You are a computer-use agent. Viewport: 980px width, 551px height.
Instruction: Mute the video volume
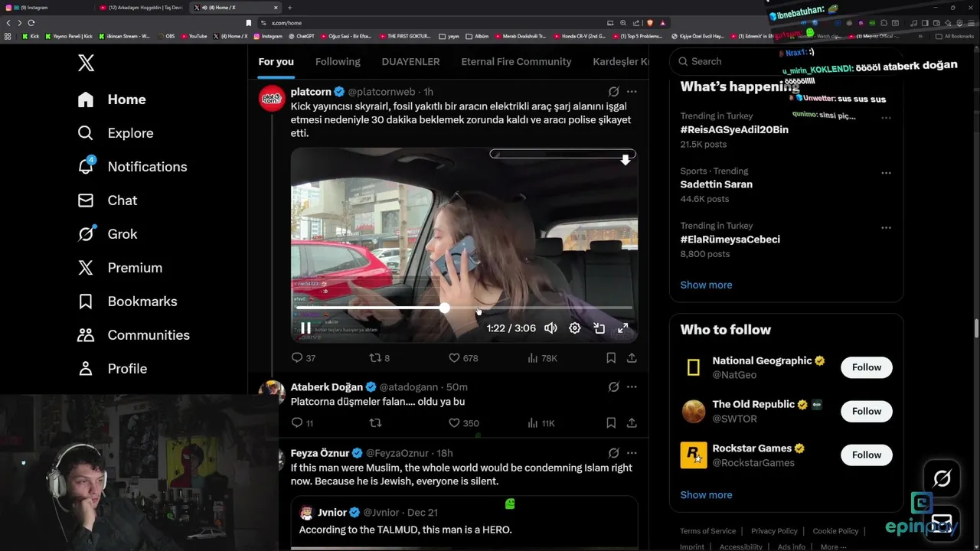click(x=550, y=328)
